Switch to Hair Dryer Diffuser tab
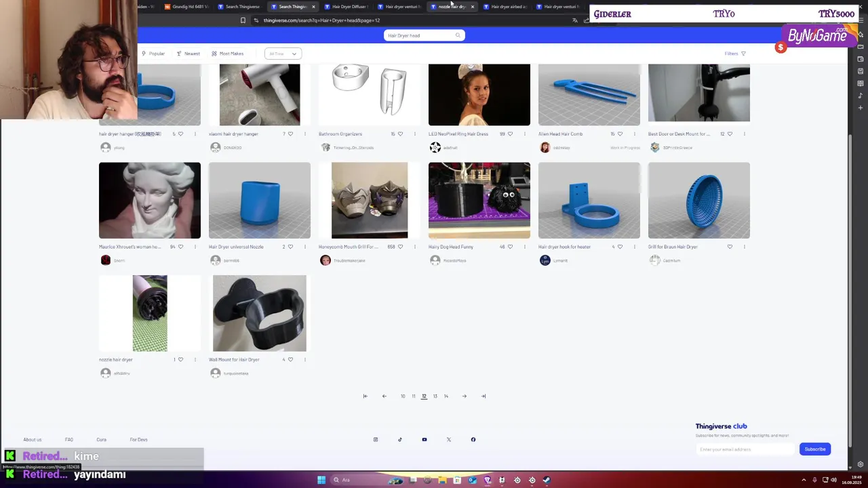This screenshot has height=488, width=868. 346,7
